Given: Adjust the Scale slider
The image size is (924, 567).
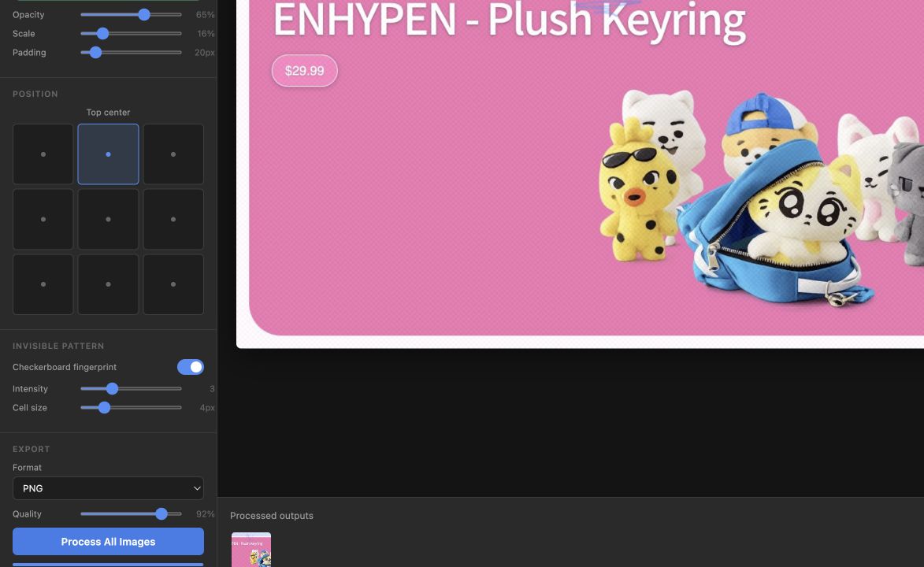Looking at the screenshot, I should coord(131,34).
